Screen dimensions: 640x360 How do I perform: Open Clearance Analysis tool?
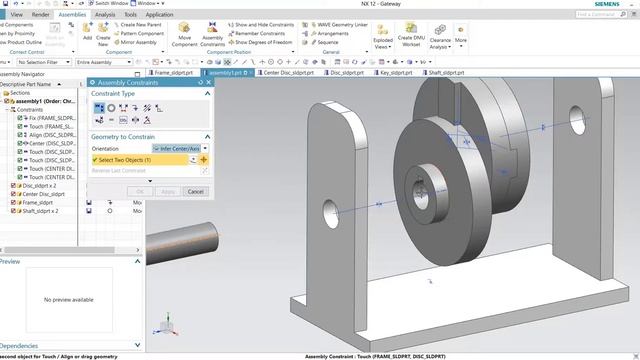[440, 36]
